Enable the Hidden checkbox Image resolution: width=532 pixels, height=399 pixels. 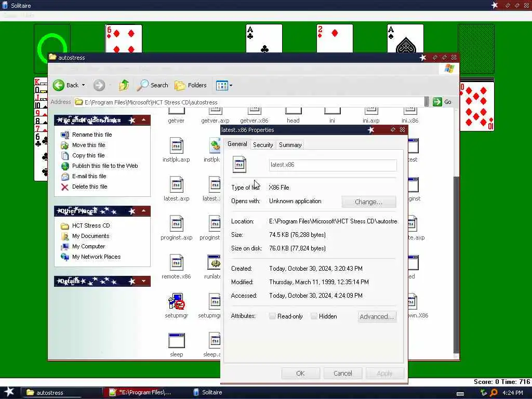click(x=314, y=316)
